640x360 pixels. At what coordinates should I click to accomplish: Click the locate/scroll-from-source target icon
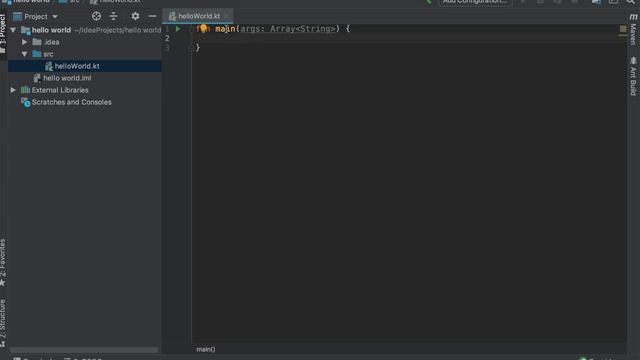point(96,16)
